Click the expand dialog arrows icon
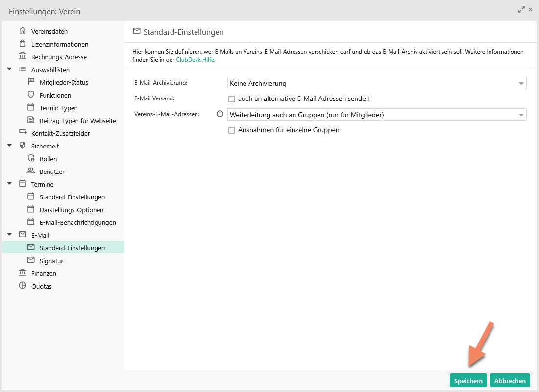Viewport: 539px width, 392px height. pyautogui.click(x=521, y=10)
